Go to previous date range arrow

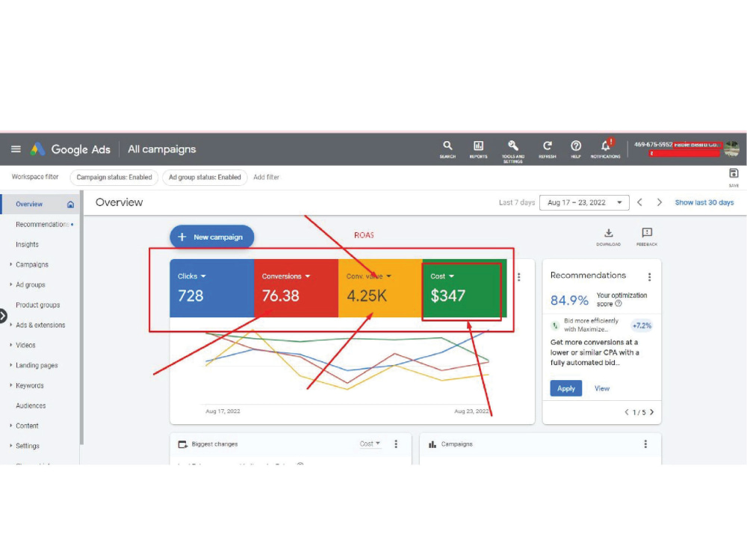point(640,202)
